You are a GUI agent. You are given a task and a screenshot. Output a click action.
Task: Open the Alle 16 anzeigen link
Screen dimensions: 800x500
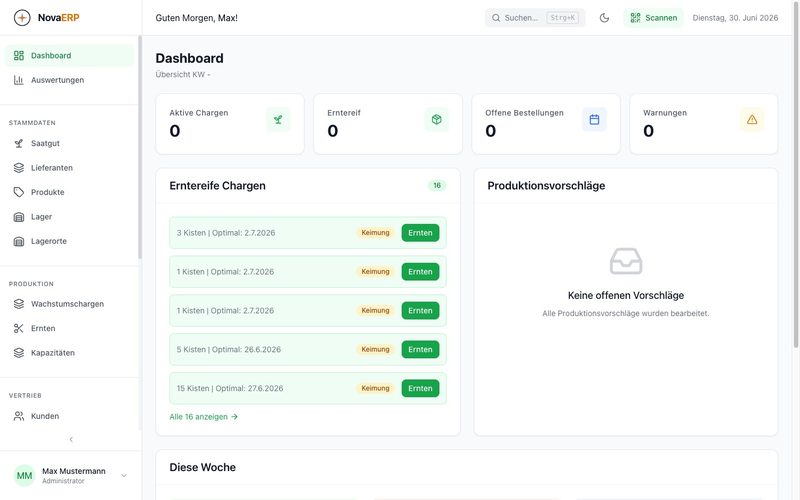pyautogui.click(x=204, y=417)
